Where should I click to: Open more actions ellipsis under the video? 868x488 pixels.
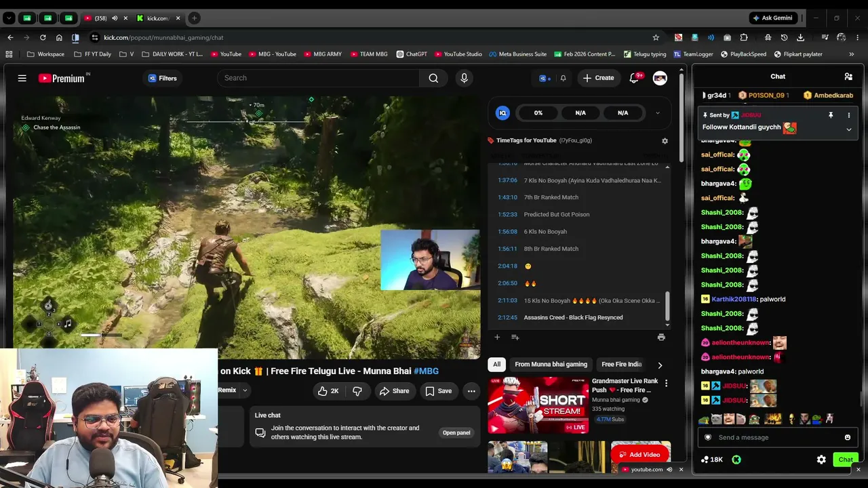[x=471, y=391]
